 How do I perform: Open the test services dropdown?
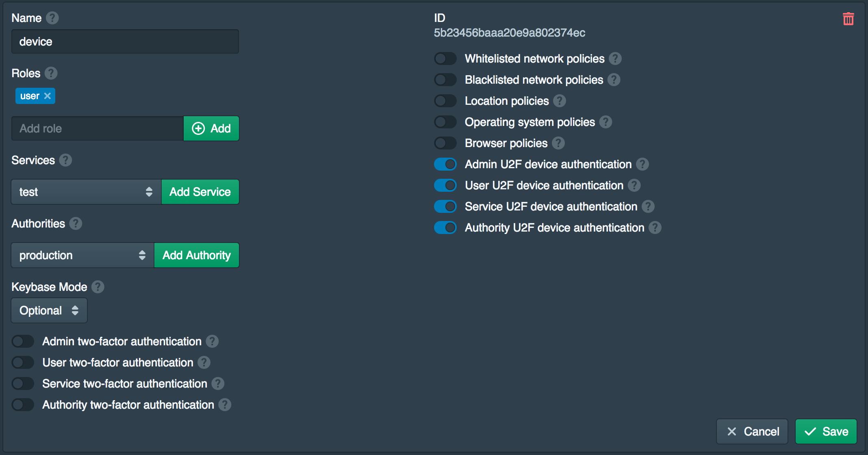(x=86, y=192)
